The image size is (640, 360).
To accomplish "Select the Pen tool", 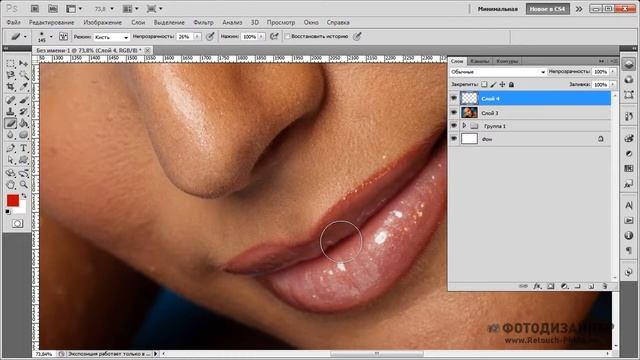I will [x=11, y=148].
